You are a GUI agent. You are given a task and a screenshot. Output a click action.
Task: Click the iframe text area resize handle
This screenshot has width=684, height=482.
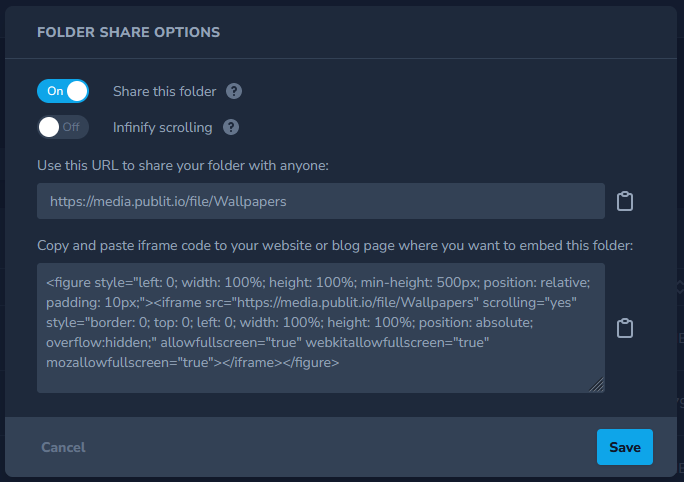tap(596, 384)
